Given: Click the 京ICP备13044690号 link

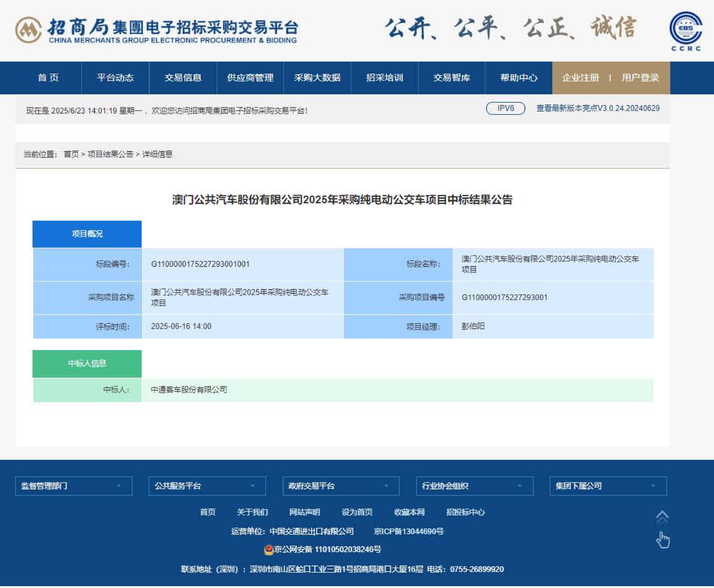Looking at the screenshot, I should pyautogui.click(x=409, y=531).
